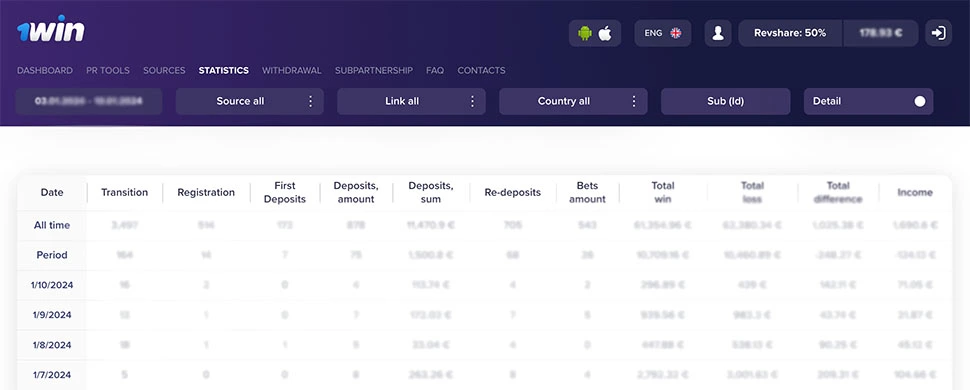The width and height of the screenshot is (970, 390).
Task: Expand the Link all dropdown
Action: [411, 102]
